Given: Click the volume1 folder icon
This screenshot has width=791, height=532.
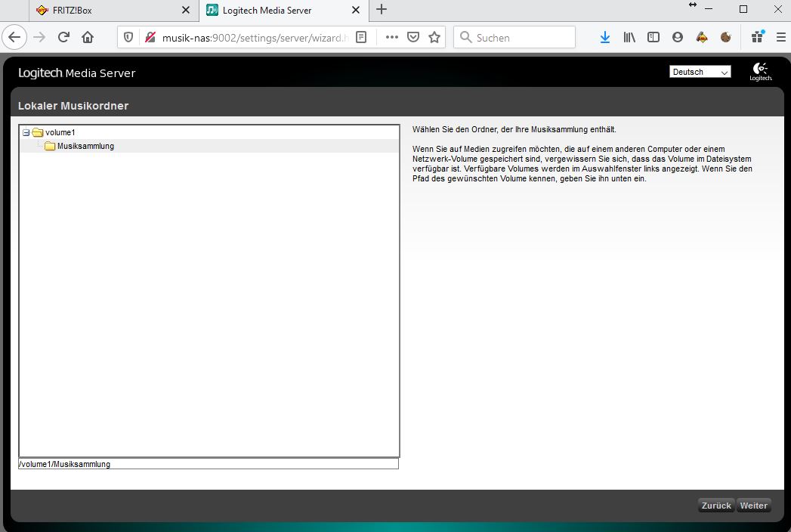Looking at the screenshot, I should coord(38,132).
